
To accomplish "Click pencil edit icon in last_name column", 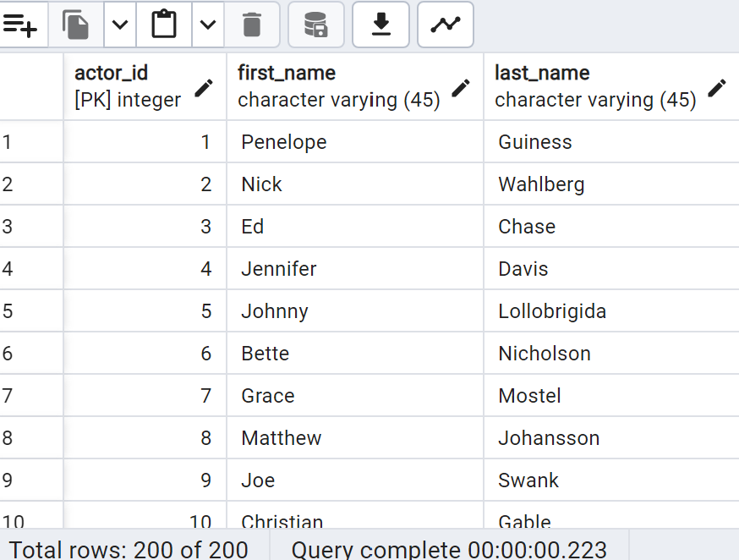I will coord(717,88).
